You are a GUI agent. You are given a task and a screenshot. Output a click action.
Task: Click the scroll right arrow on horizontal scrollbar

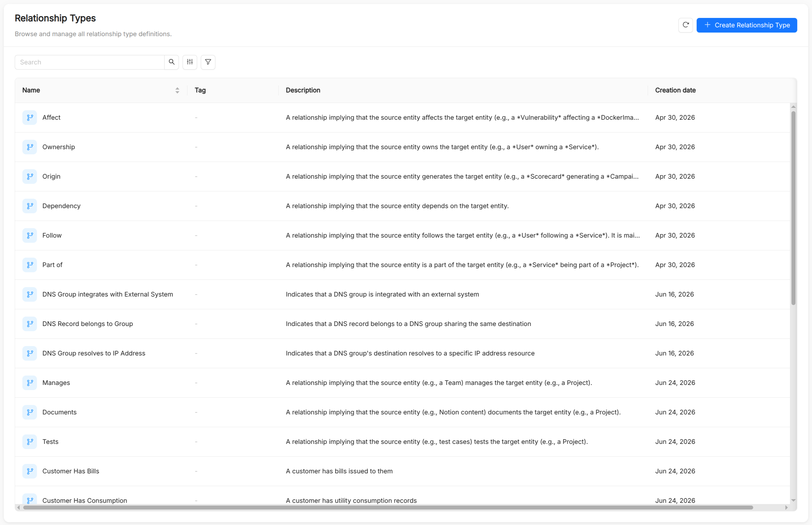click(786, 508)
